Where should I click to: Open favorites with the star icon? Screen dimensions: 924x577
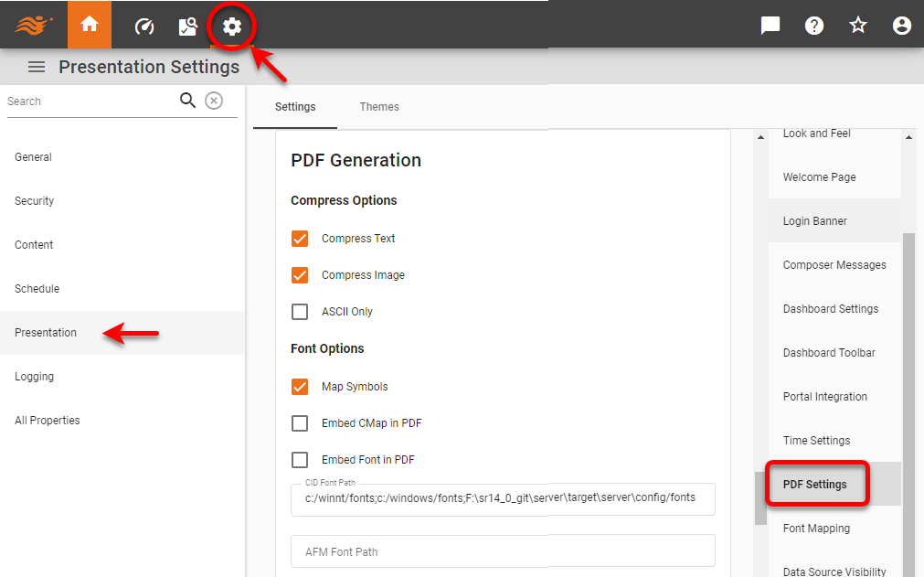[x=857, y=25]
